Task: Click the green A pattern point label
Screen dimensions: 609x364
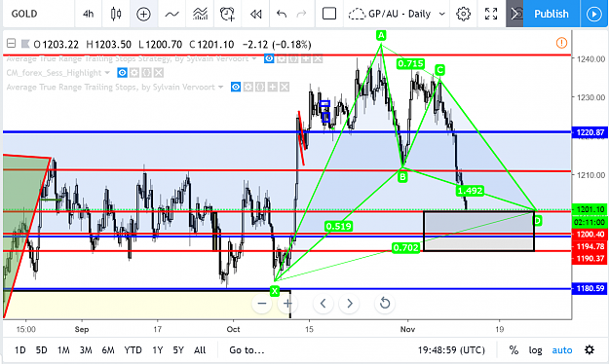Action: (x=381, y=36)
